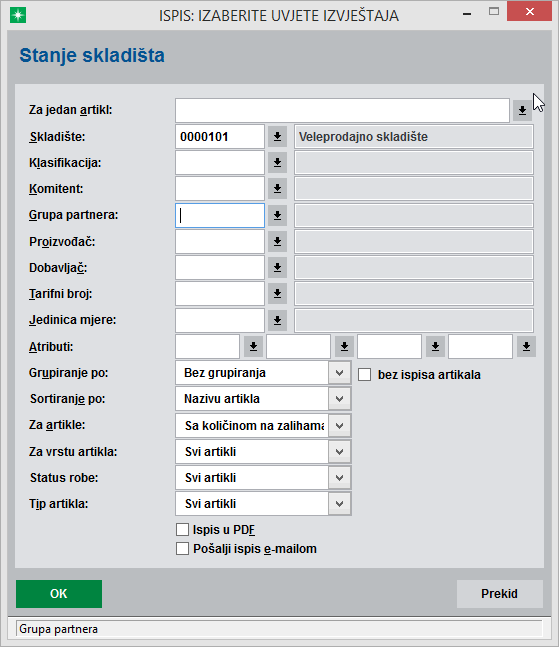Check Pošalji ispis e-mailom option
The image size is (559, 647).
tap(182, 549)
